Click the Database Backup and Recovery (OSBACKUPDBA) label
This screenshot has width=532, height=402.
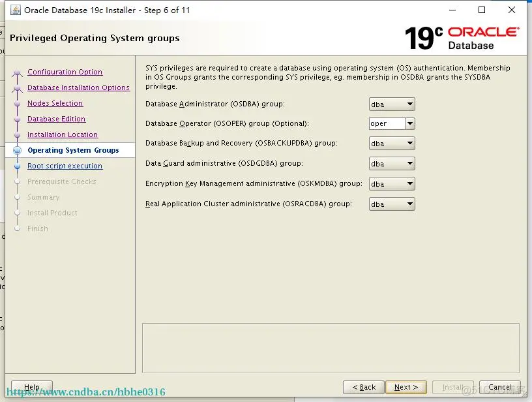coord(241,143)
